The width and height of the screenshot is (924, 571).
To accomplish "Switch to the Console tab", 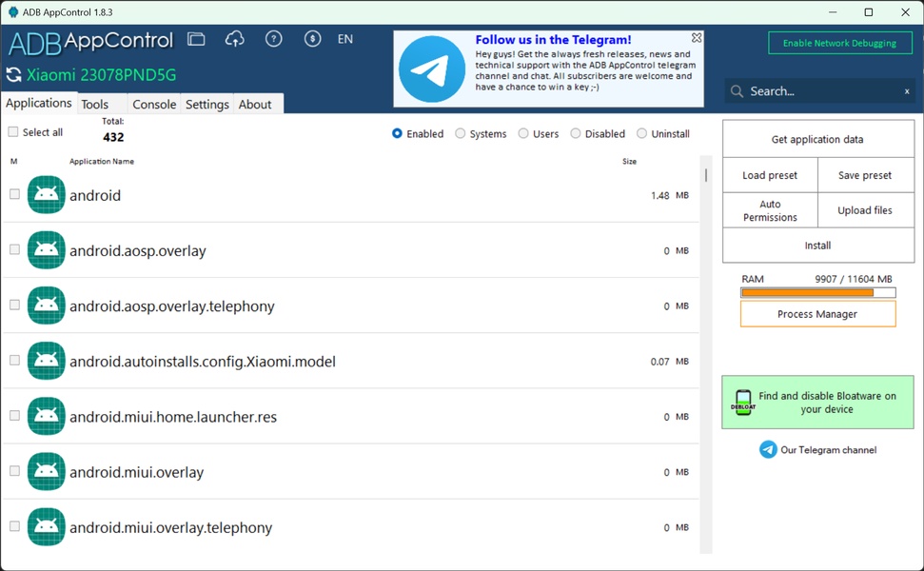I will (x=154, y=105).
